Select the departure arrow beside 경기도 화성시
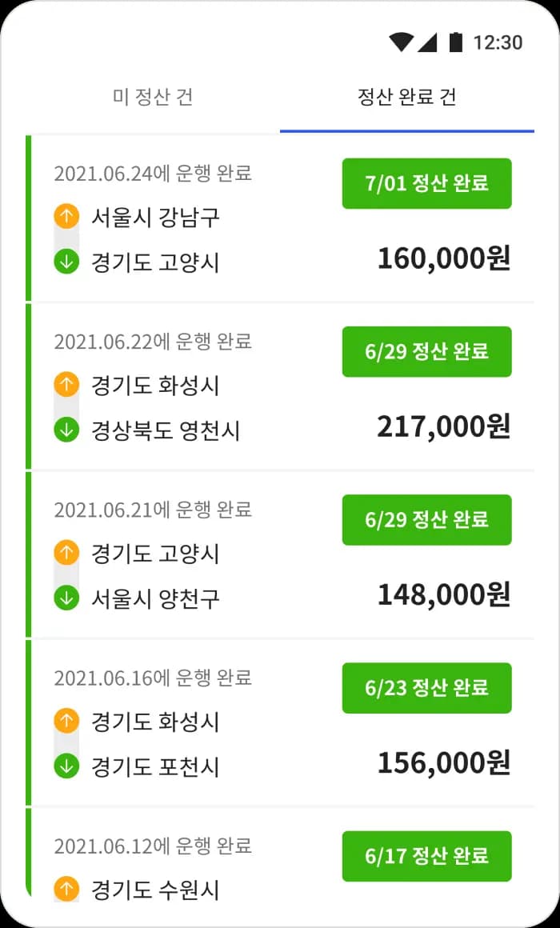 coord(66,384)
